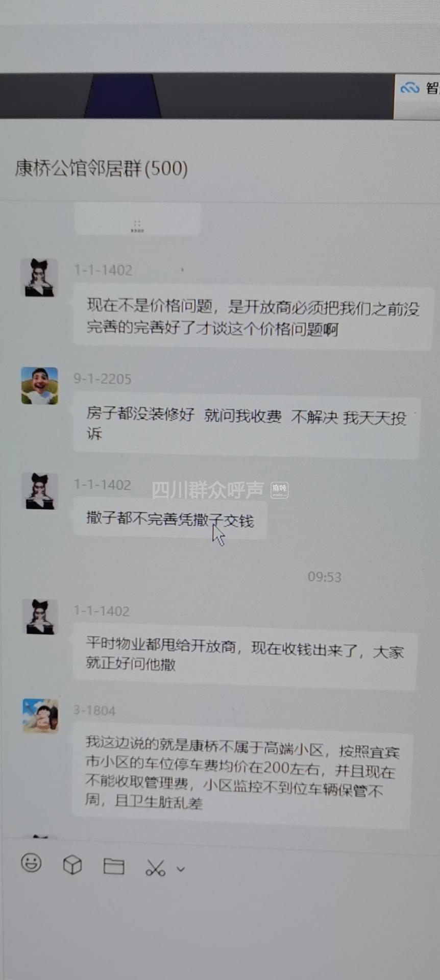Select message about 车位停车费均价在200左右
This screenshot has width=440, height=980.
coord(241,775)
